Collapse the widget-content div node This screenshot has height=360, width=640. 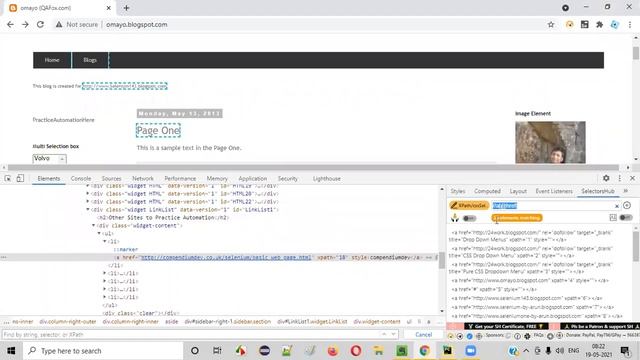coord(93,225)
